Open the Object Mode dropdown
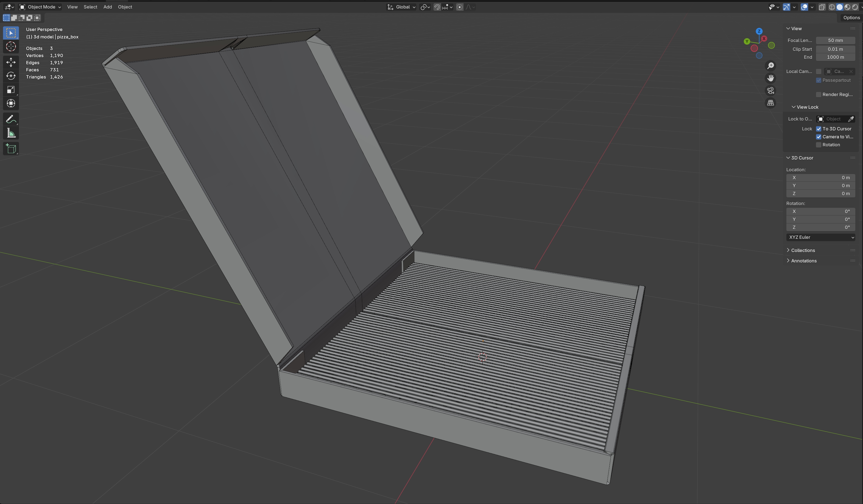Image resolution: width=863 pixels, height=504 pixels. [40, 7]
